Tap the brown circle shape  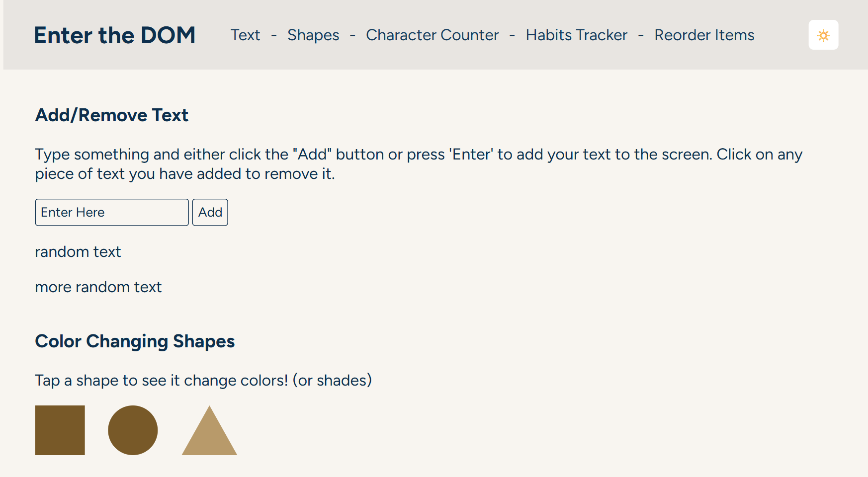coord(133,430)
